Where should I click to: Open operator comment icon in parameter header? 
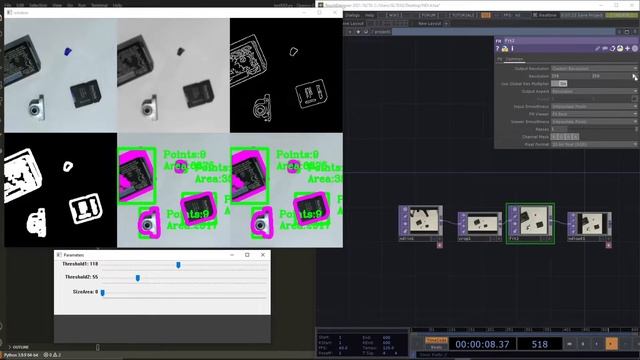605,49
